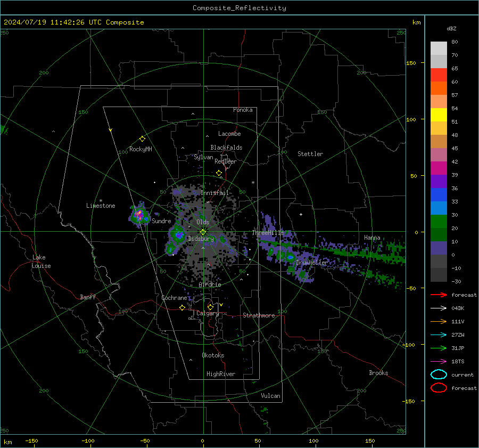Click the red forecast arrow in legend
The height and width of the screenshot is (448, 479).
[x=439, y=295]
